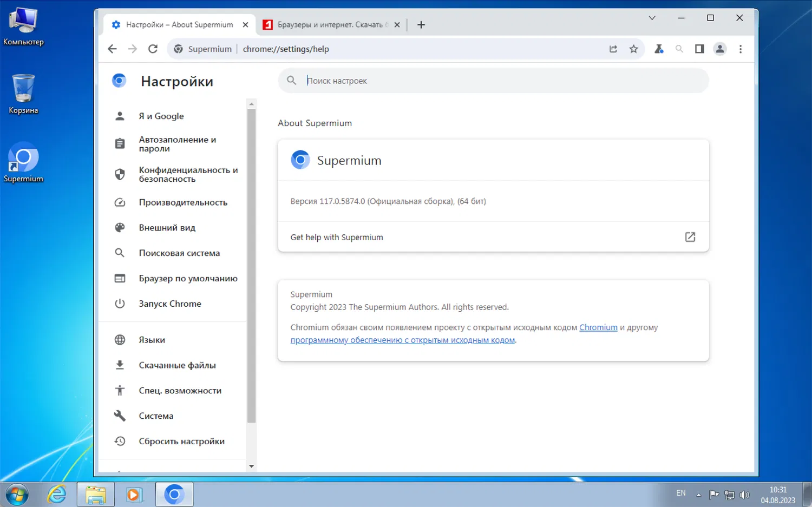Click the sidebar scrollbar thumb
812x507 pixels.
click(x=251, y=265)
